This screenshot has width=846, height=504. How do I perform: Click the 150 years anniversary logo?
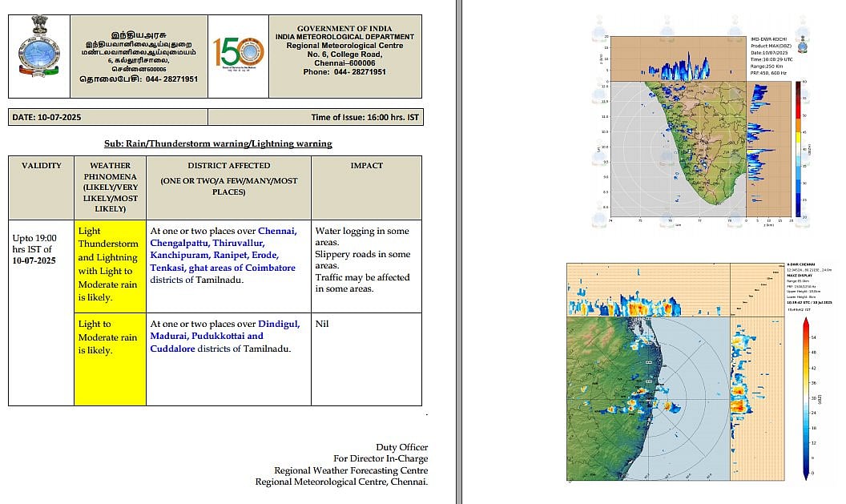[x=238, y=56]
